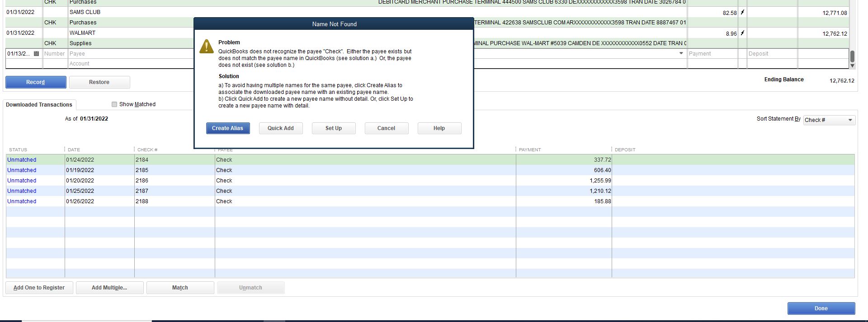Open the Sort Statement By dropdown
The height and width of the screenshot is (322, 868).
tap(829, 120)
